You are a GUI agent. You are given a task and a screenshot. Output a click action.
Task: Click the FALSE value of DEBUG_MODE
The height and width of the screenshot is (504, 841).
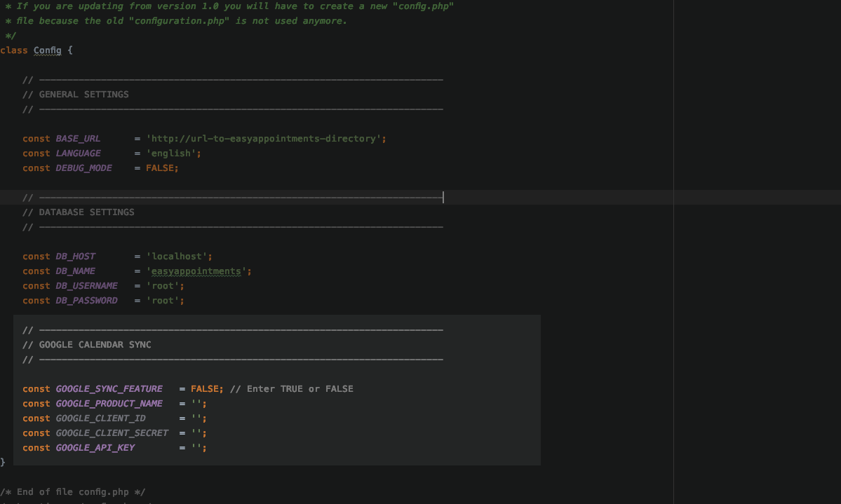coord(161,168)
